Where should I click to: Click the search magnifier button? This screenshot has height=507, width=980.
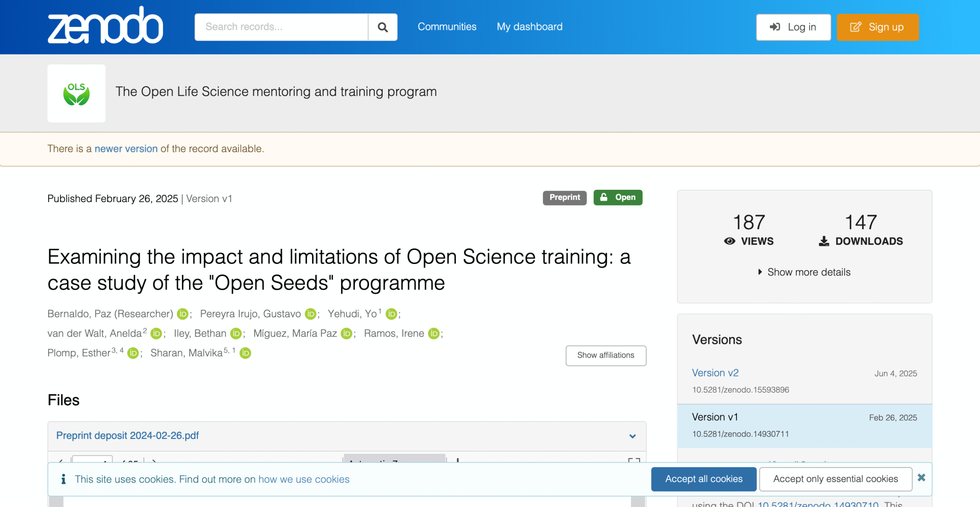tap(382, 27)
